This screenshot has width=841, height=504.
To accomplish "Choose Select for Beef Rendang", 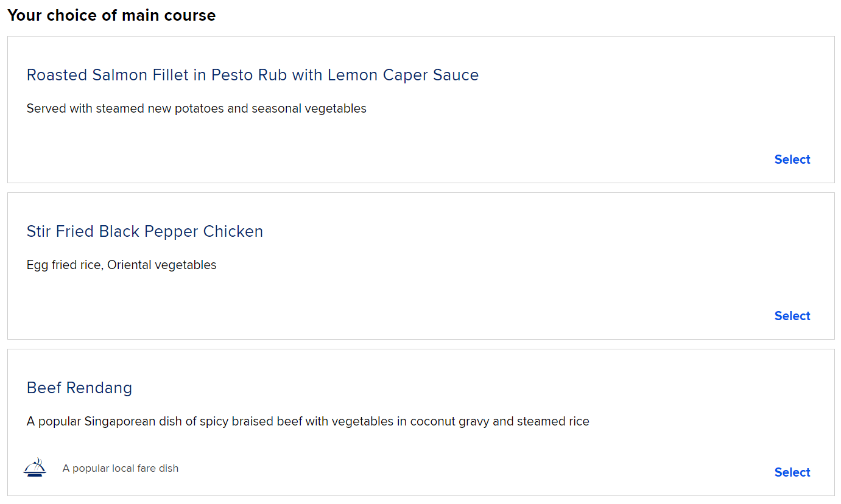I will 792,472.
